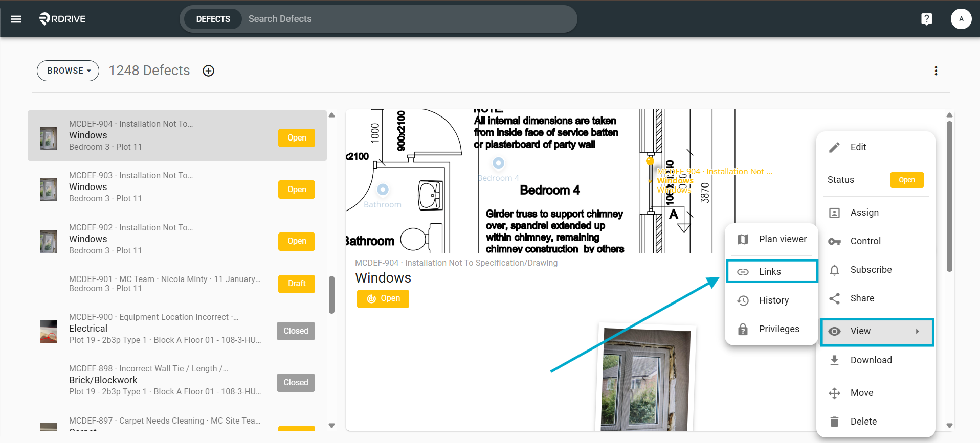
Task: Click the Share icon
Action: click(834, 298)
